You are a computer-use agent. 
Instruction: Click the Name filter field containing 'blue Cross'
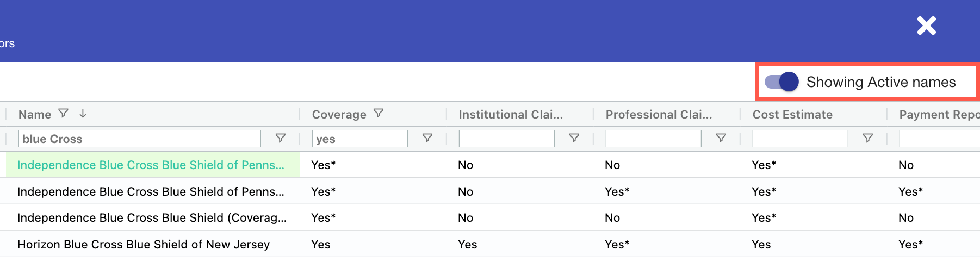point(139,139)
